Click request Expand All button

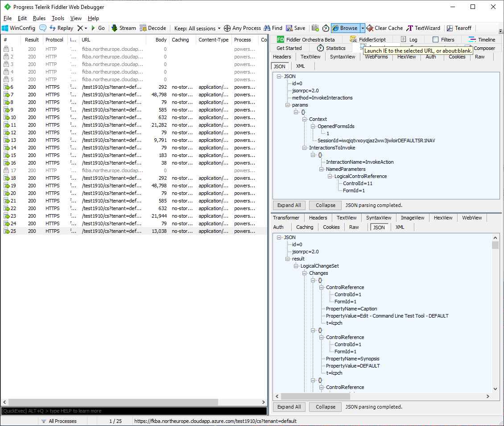pyautogui.click(x=289, y=205)
